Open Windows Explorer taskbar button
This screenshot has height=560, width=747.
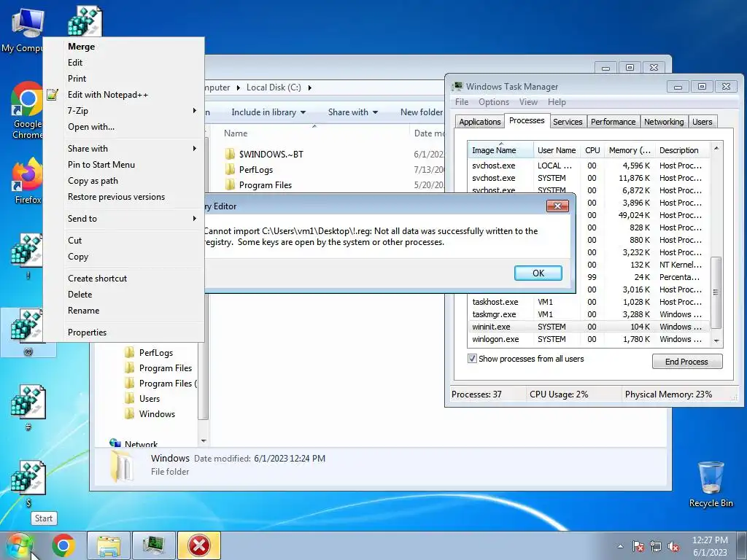[x=109, y=545]
